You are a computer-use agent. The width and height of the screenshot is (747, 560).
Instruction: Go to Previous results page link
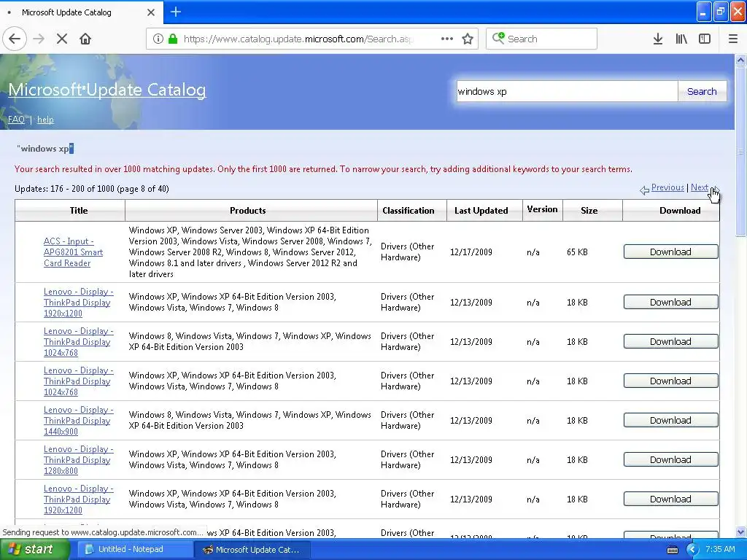[667, 187]
